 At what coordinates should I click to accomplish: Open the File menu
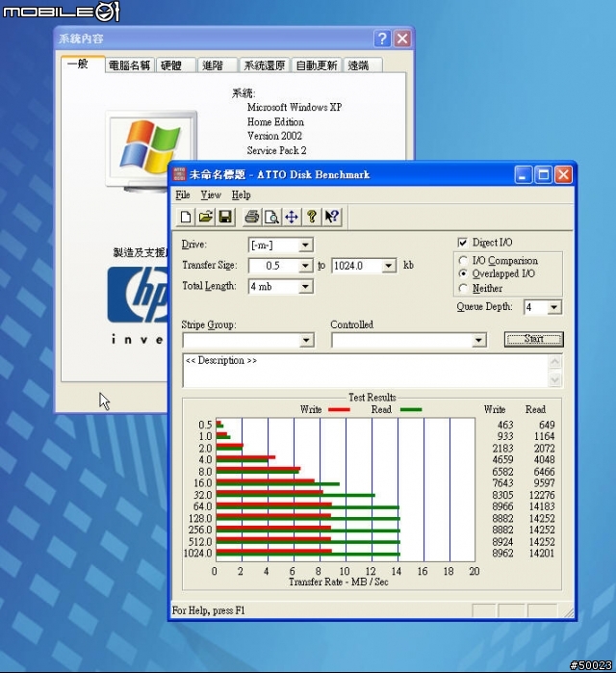tap(183, 194)
